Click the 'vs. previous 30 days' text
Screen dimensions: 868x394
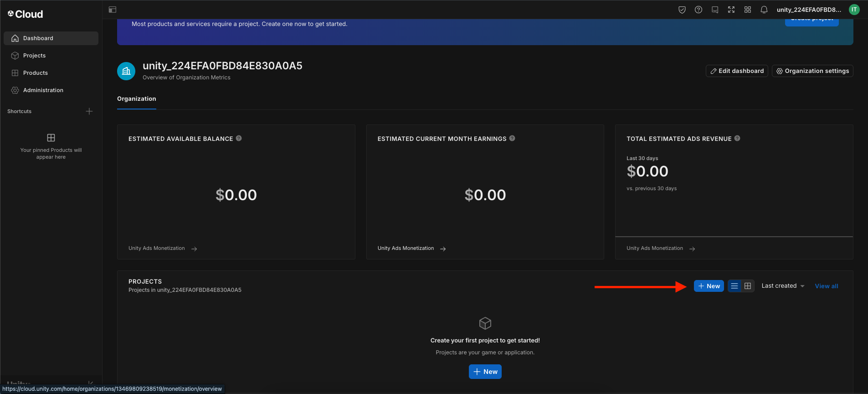click(652, 188)
